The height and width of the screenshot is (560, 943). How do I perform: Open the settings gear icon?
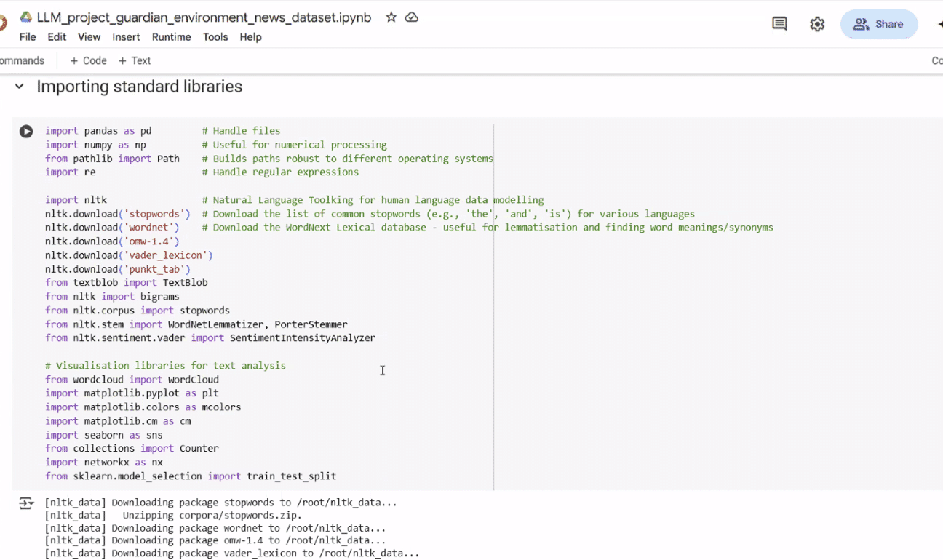pos(817,24)
